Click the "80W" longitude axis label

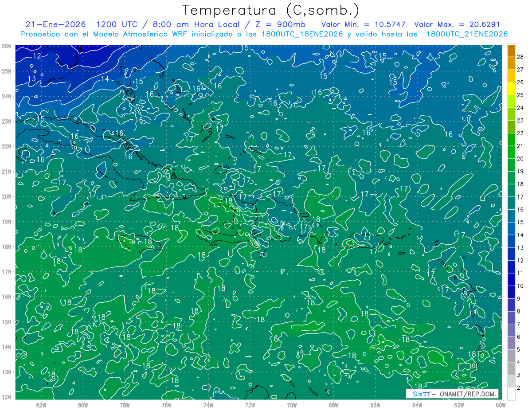click(83, 405)
